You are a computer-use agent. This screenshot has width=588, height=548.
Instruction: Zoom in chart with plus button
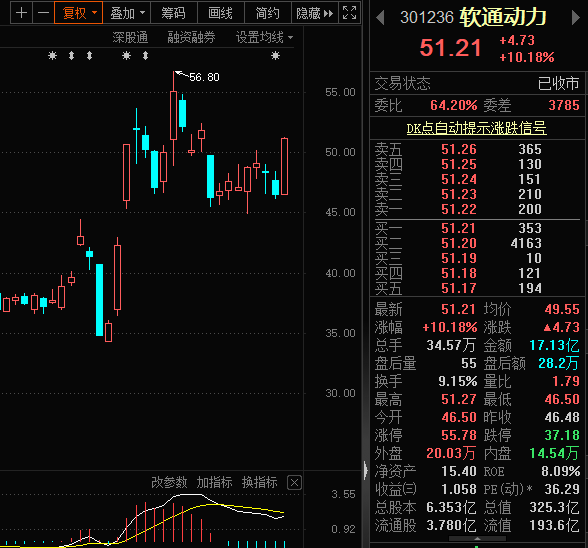pos(21,13)
